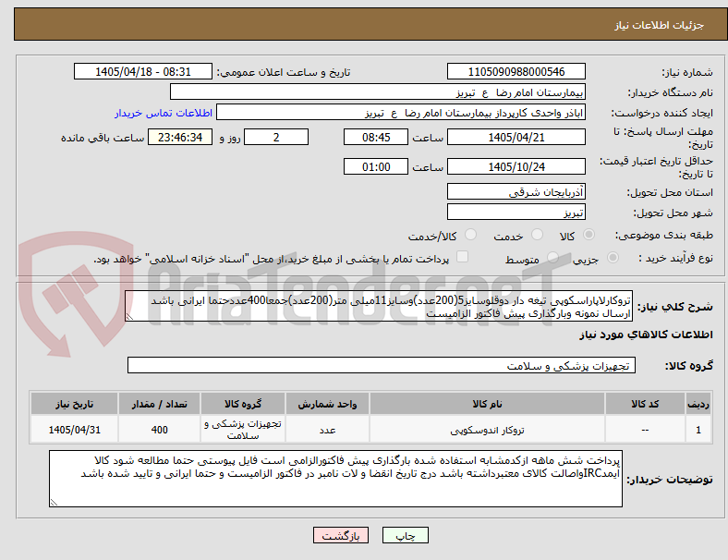The height and width of the screenshot is (560, 728).
Task: Click the price validity date 1405/10/24
Action: (516, 166)
